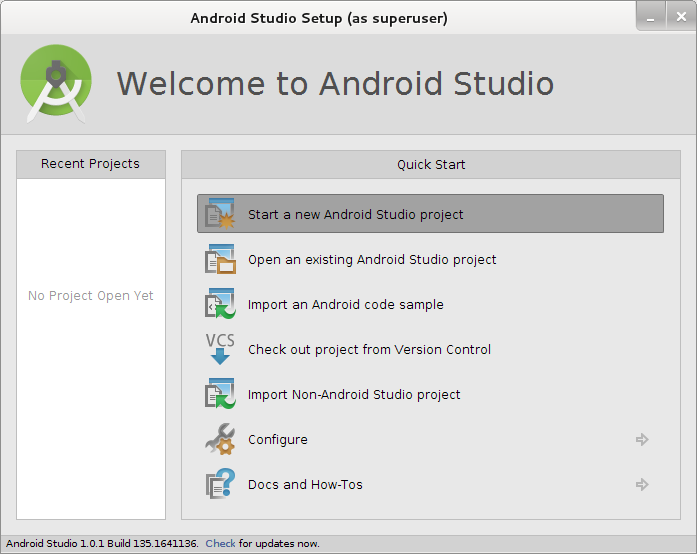Open the Docs and How-Tos label
697x554 pixels.
click(305, 484)
